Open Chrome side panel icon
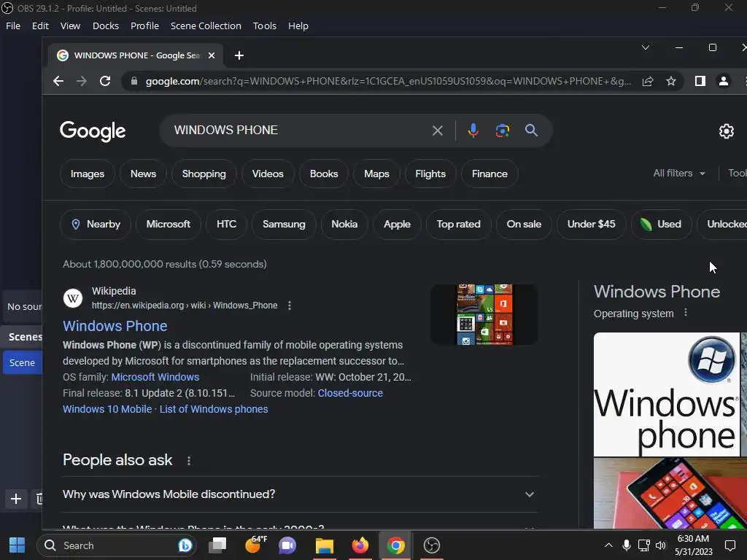Image resolution: width=747 pixels, height=560 pixels. click(700, 81)
